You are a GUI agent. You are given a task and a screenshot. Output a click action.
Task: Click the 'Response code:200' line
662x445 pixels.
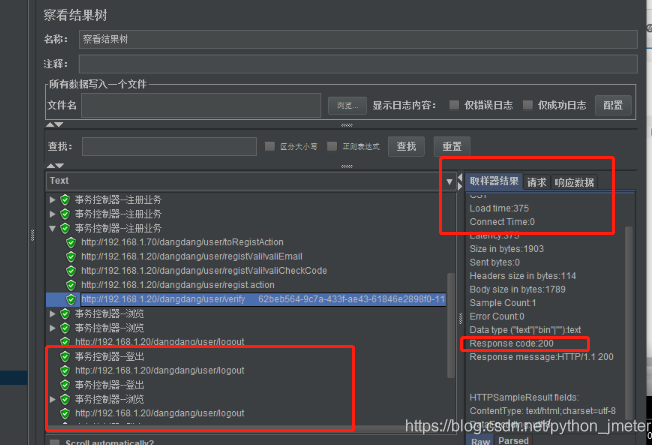tap(511, 344)
